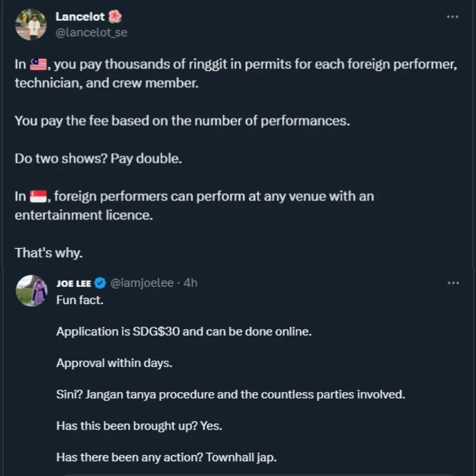
Task: Click Joe Lee's blue verified badge
Action: coord(101,283)
